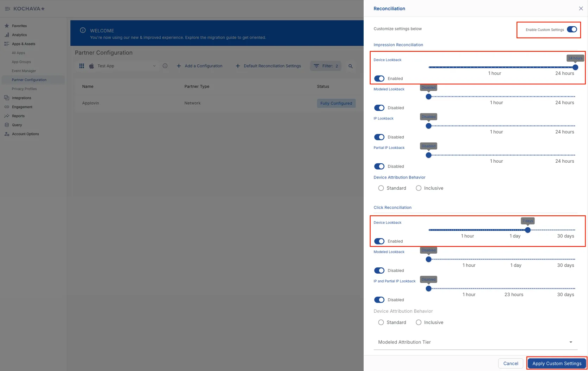588x371 pixels.
Task: Open the Filter dropdown showing 2 filters
Action: (x=325, y=66)
